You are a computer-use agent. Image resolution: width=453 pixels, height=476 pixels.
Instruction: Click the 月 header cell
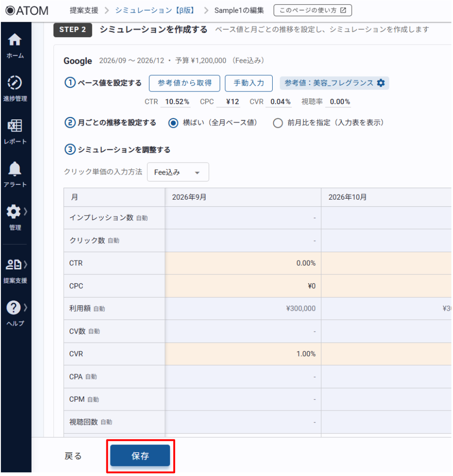click(x=114, y=197)
